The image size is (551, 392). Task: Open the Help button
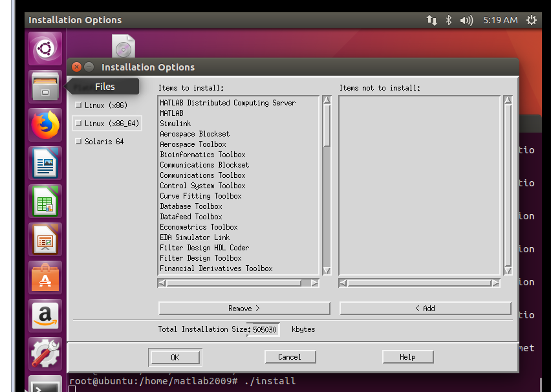pos(407,357)
